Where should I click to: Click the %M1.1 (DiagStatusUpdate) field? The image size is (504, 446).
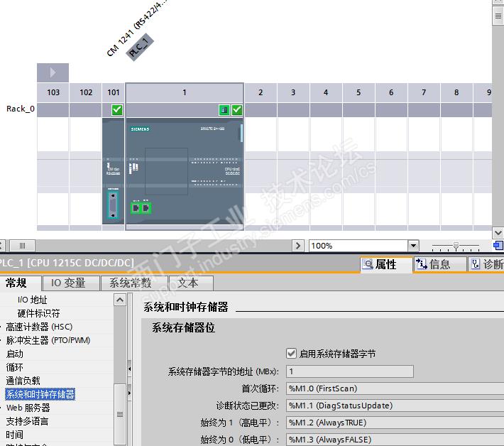(x=395, y=406)
